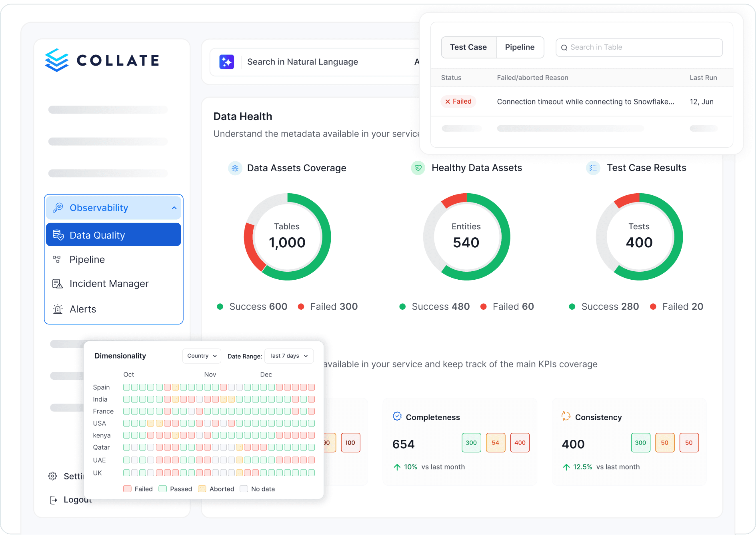Click the Settings gear icon

[53, 476]
